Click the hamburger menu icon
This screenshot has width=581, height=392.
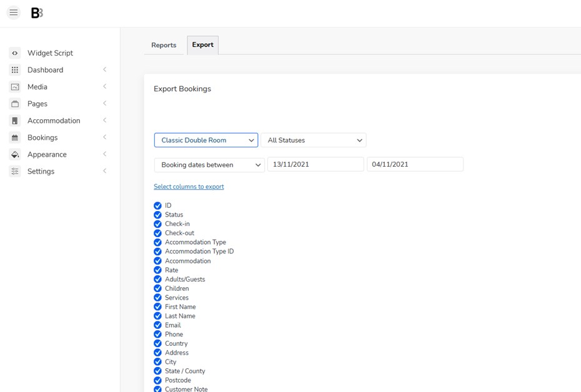tap(14, 12)
